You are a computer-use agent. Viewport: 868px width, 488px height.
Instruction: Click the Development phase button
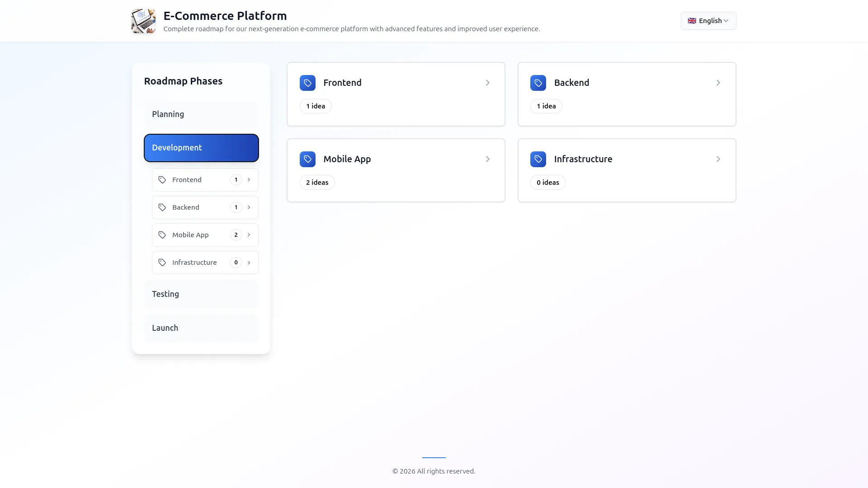point(201,147)
